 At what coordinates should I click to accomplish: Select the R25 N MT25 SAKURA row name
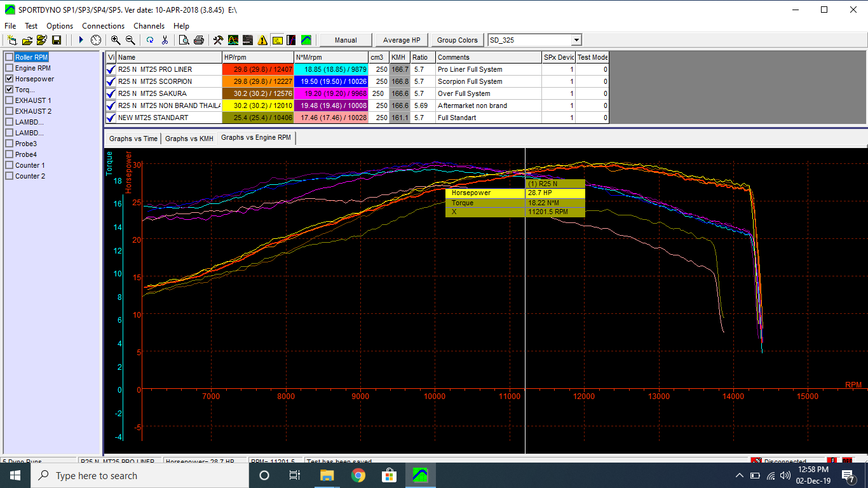tap(169, 93)
